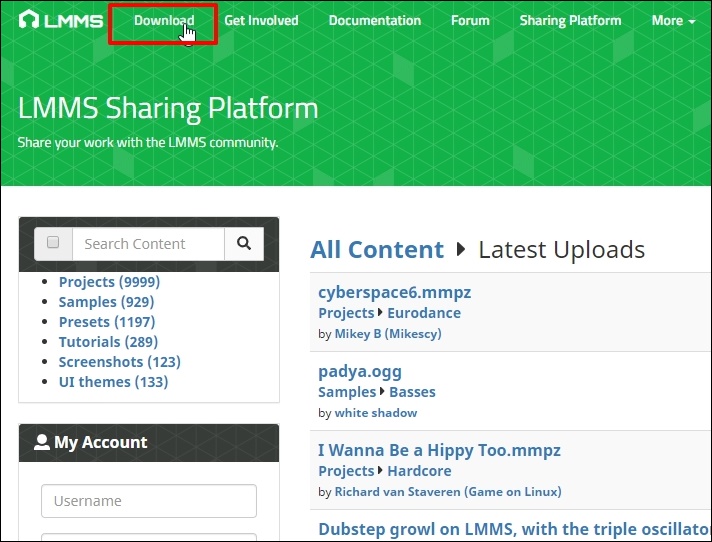Click the My Account user icon
Viewport: 712px width, 542px height.
click(42, 442)
